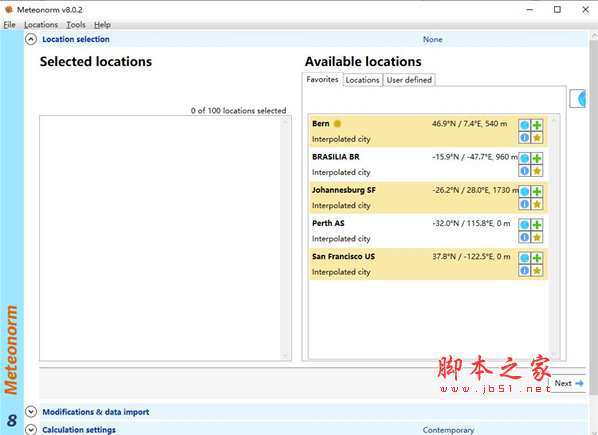Maximize the Meteonorm window

pyautogui.click(x=557, y=10)
